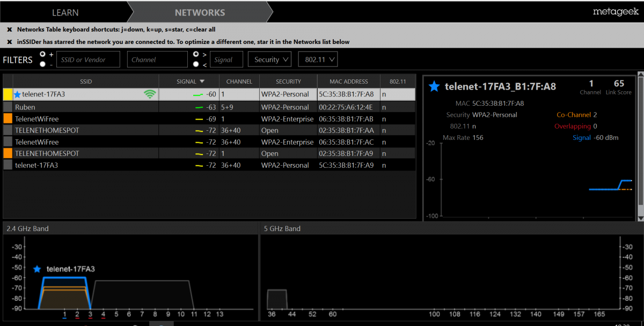Select the exclude (-) filter radio button
This screenshot has width=644, height=326.
coord(42,64)
